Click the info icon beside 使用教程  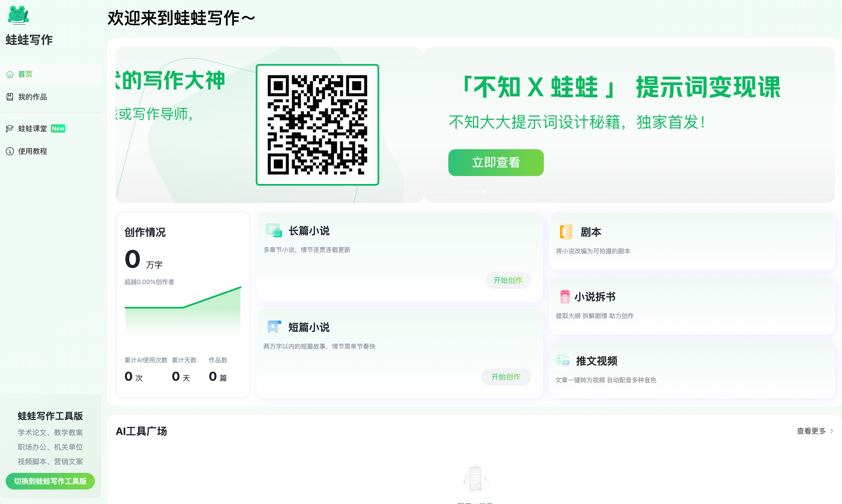pyautogui.click(x=10, y=151)
